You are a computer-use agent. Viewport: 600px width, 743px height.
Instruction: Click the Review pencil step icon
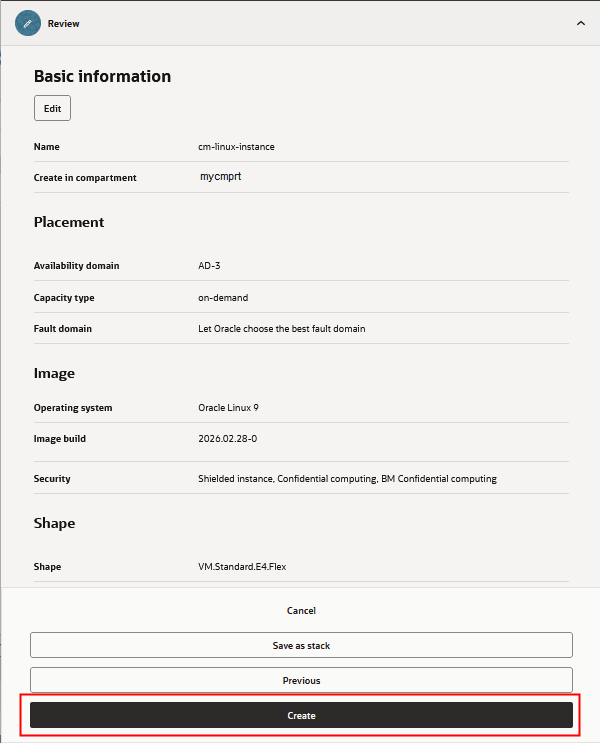(27, 23)
